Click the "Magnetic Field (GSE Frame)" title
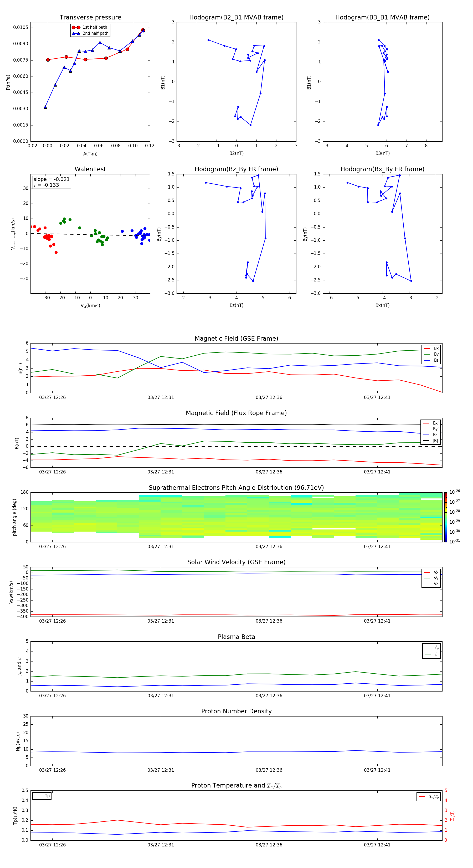The height and width of the screenshot is (868, 473). point(236,339)
